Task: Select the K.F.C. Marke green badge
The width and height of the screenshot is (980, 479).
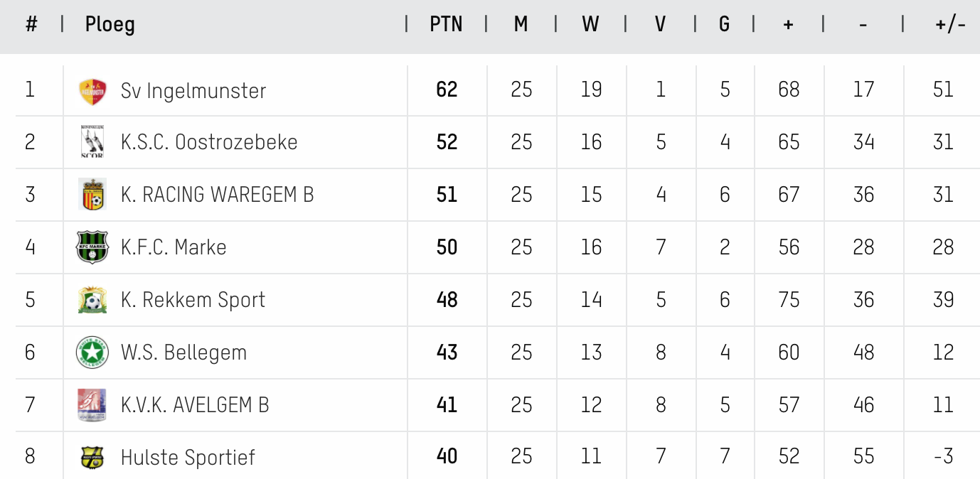Action: point(92,247)
